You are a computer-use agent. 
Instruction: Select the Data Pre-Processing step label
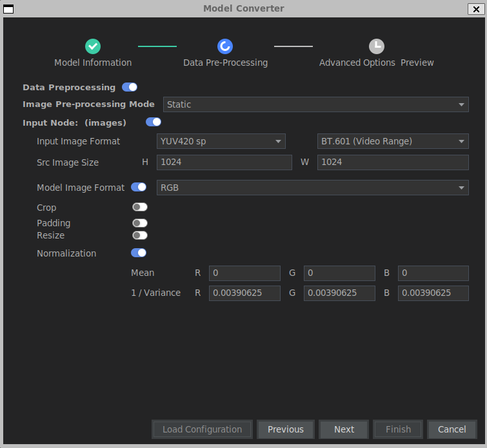click(x=226, y=63)
